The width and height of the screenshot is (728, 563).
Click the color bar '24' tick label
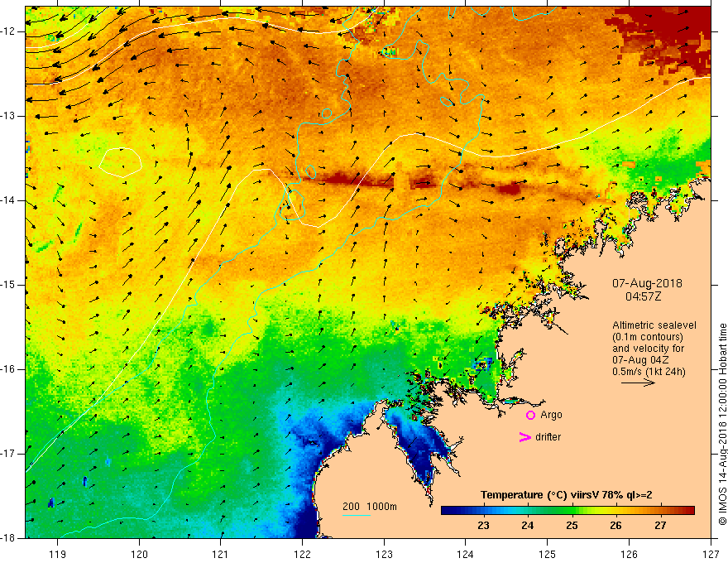(x=528, y=526)
